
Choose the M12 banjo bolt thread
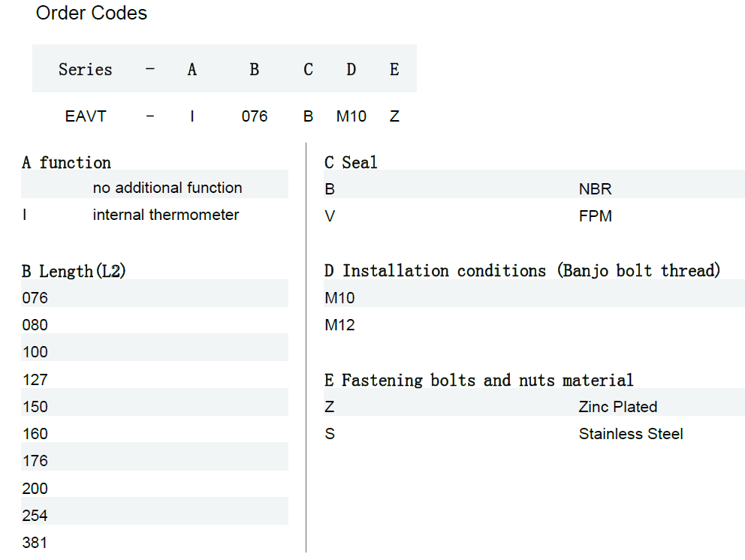pyautogui.click(x=339, y=325)
